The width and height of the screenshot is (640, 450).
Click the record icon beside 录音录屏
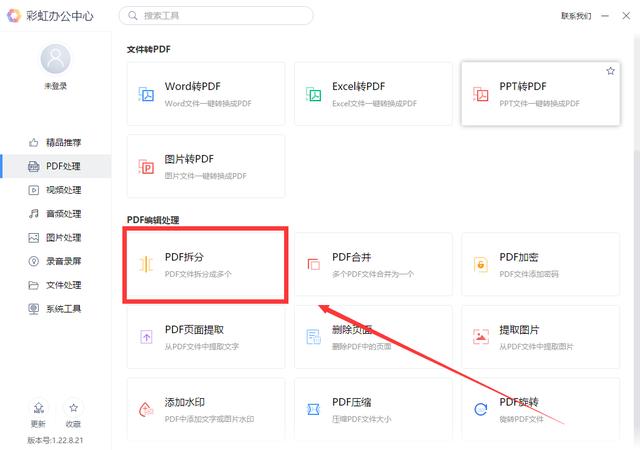[x=33, y=261]
